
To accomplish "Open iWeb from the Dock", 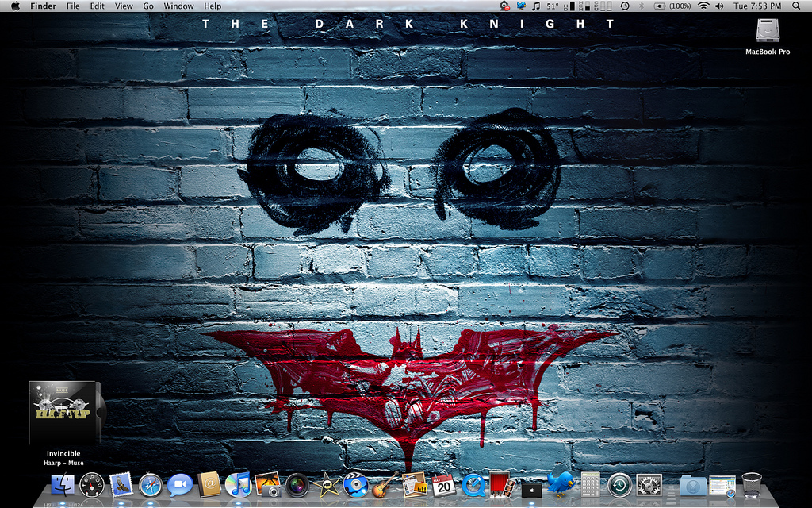I will point(415,484).
